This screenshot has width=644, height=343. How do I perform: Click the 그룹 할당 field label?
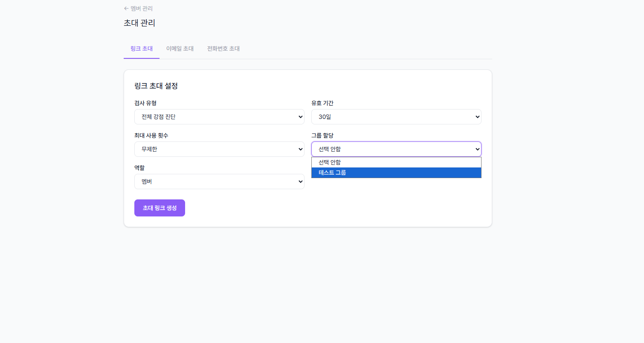(x=322, y=135)
